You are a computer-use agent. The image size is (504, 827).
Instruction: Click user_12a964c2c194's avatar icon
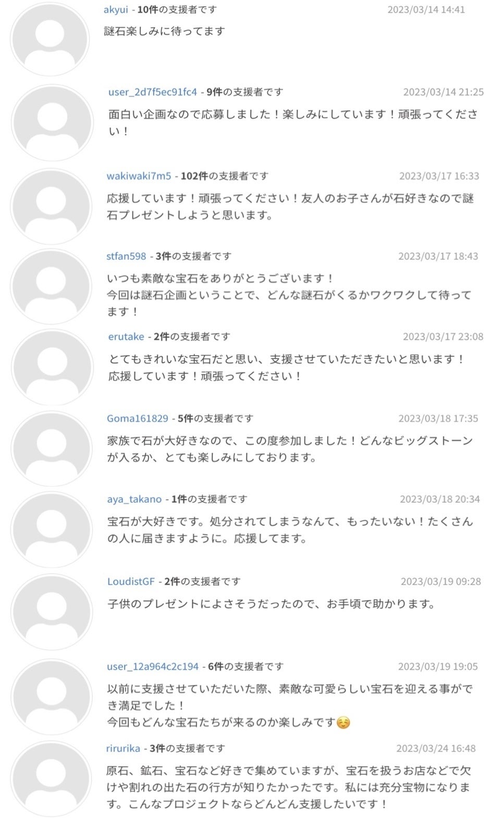[51, 697]
